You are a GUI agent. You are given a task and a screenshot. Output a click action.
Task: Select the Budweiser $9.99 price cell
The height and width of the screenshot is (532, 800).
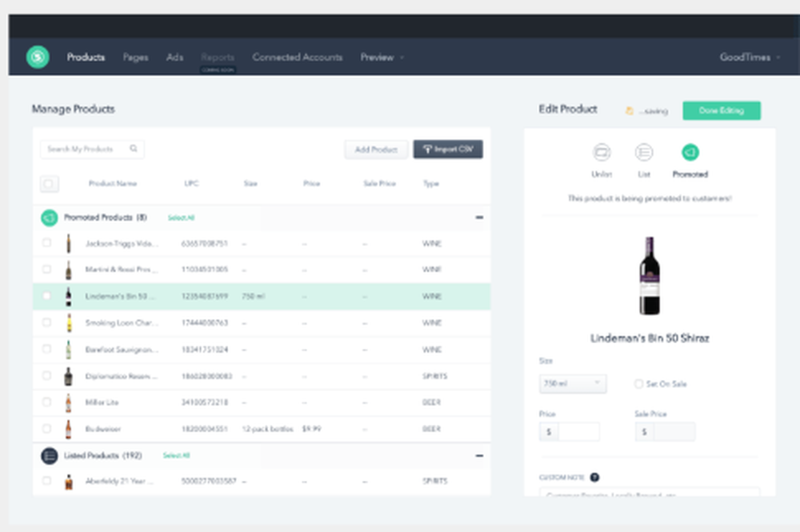(312, 429)
